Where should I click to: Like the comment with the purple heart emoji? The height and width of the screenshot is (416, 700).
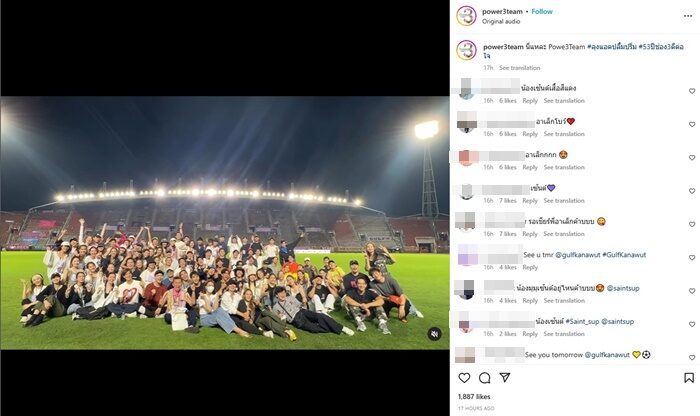click(x=692, y=191)
